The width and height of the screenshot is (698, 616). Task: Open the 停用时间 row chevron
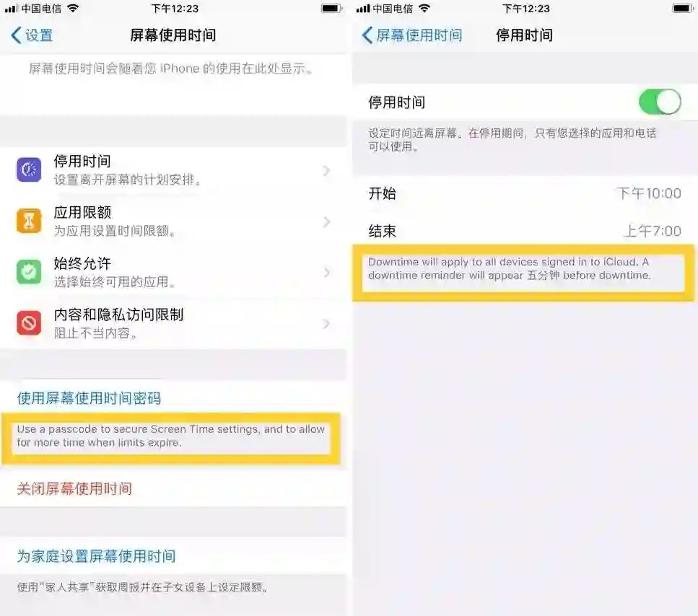pyautogui.click(x=326, y=171)
